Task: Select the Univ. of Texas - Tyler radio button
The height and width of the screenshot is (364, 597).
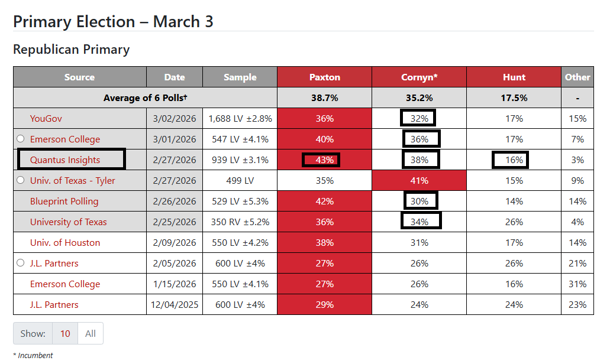Action: pos(21,180)
